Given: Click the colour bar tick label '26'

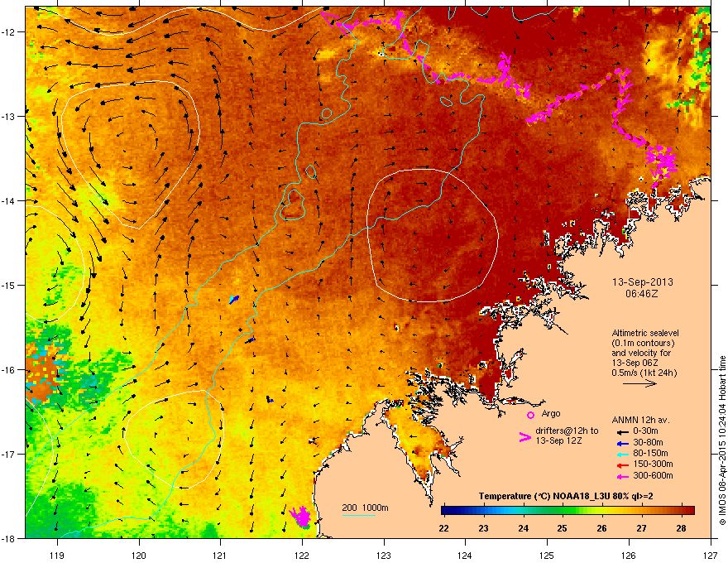Looking at the screenshot, I should (x=601, y=528).
